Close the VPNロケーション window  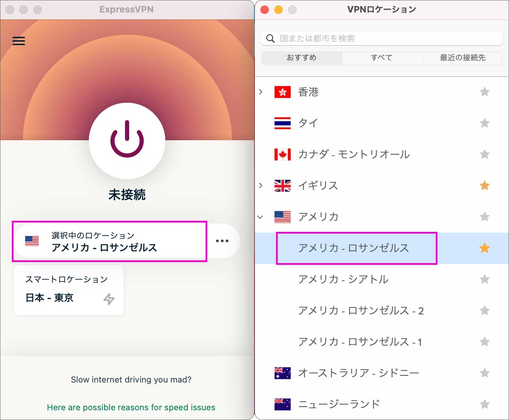click(x=265, y=10)
